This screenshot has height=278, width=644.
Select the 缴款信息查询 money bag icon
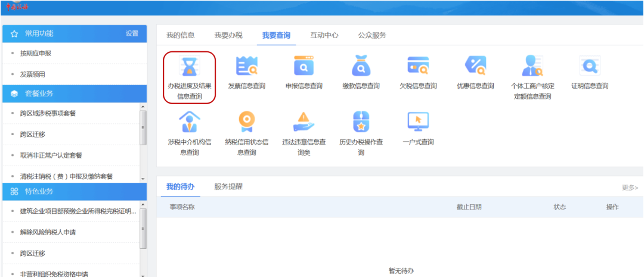[361, 66]
